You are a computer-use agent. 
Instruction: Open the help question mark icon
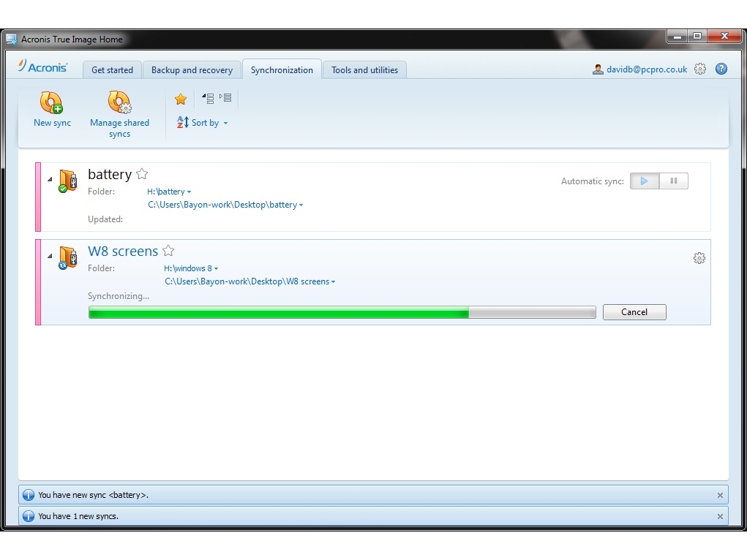click(x=721, y=69)
